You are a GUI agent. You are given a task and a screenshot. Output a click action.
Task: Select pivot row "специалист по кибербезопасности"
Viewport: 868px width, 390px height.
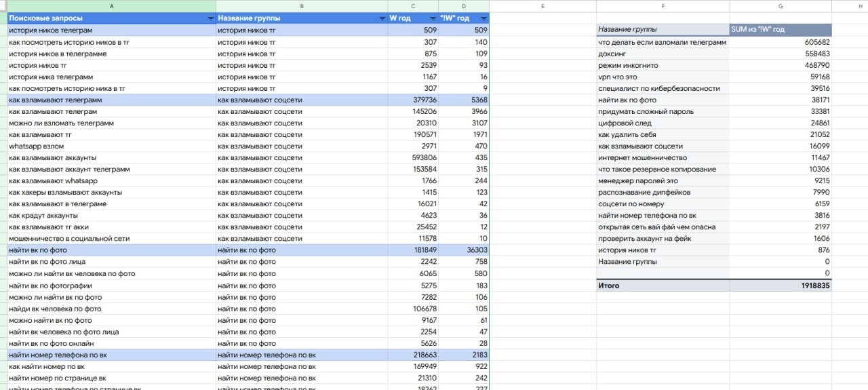tap(663, 88)
